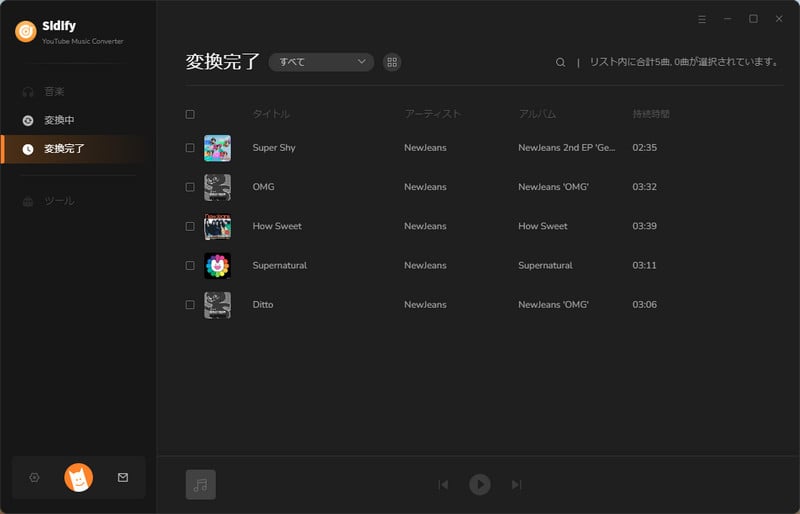Click the Supernatural album name
Screen dimensions: 800x514
[545, 265]
